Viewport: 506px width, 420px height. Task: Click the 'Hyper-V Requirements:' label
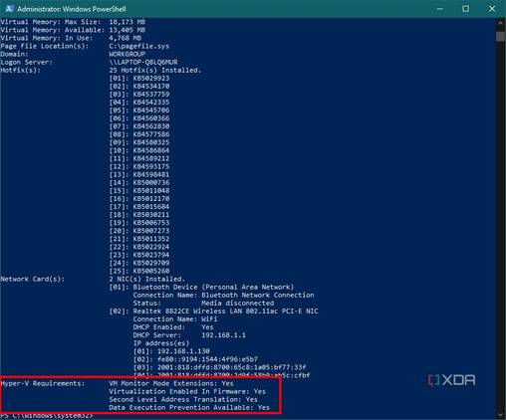[43, 383]
